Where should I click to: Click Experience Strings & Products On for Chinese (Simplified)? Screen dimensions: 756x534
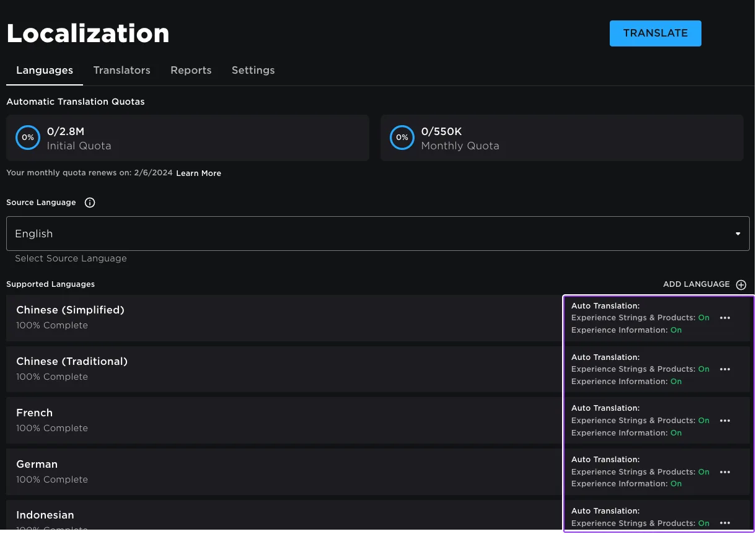pyautogui.click(x=640, y=318)
